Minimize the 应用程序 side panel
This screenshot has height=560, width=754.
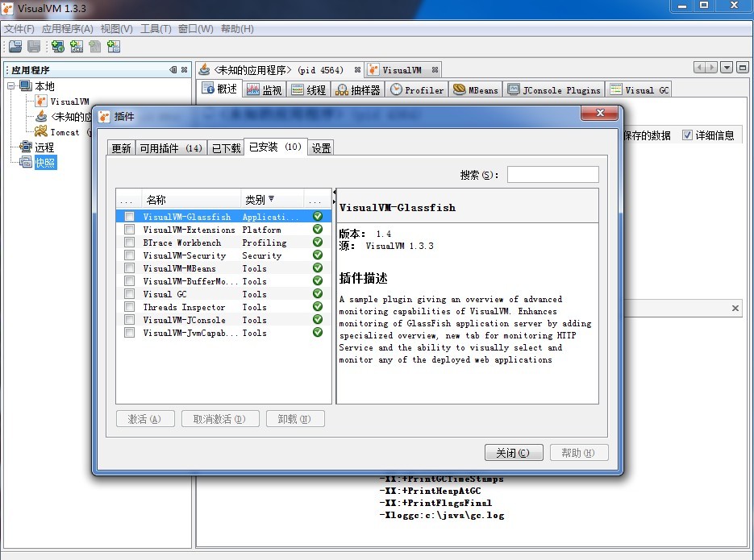click(x=173, y=69)
